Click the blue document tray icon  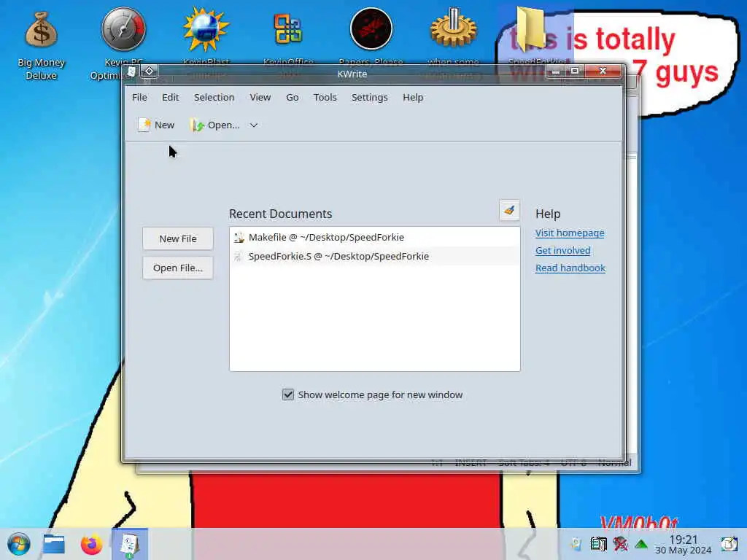point(576,544)
